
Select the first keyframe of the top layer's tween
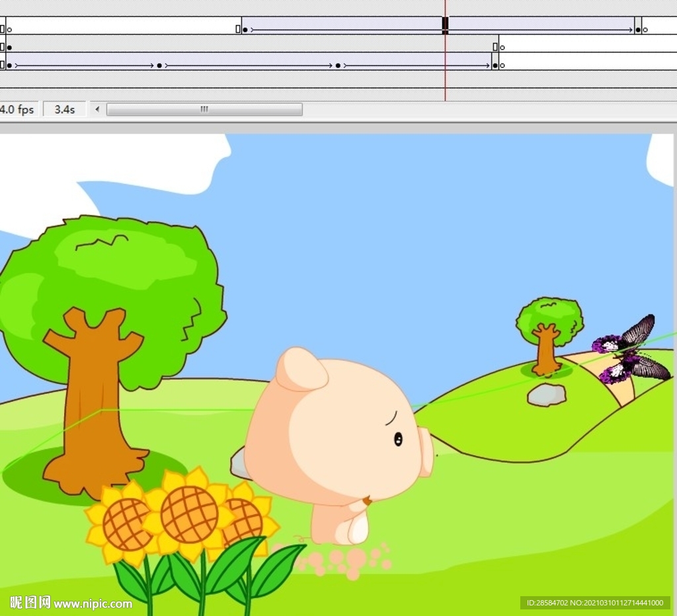(x=245, y=30)
